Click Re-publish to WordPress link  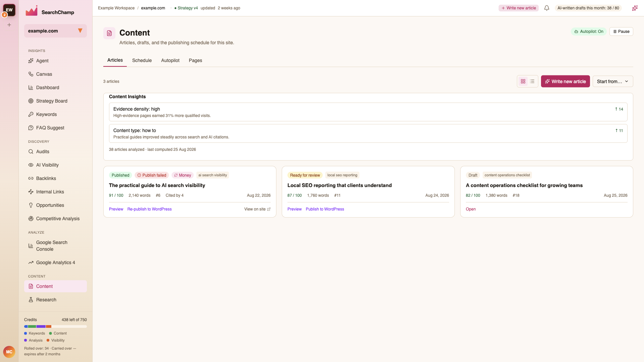pos(150,209)
